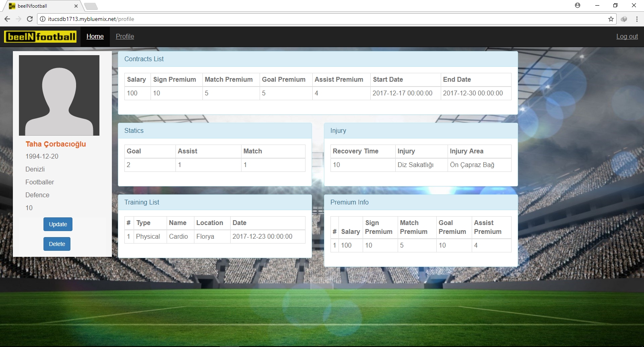Click the Update button
Viewport: 644px width, 347px height.
(58, 224)
